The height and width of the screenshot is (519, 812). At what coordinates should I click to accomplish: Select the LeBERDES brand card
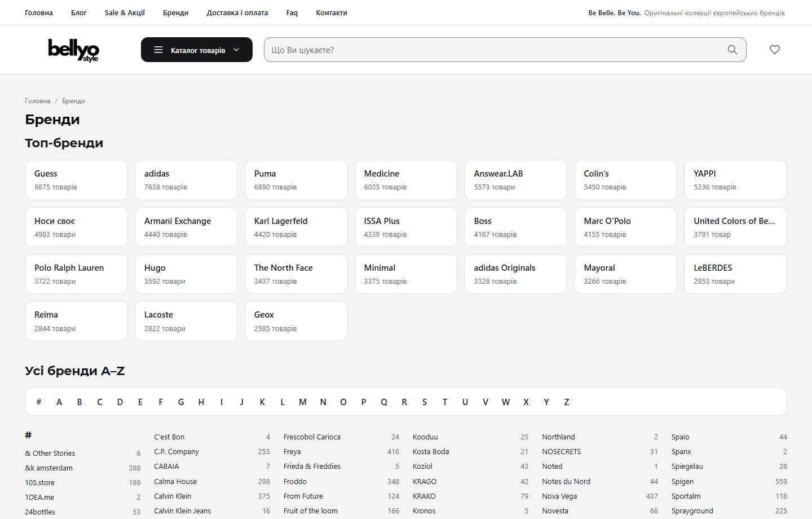tap(735, 274)
